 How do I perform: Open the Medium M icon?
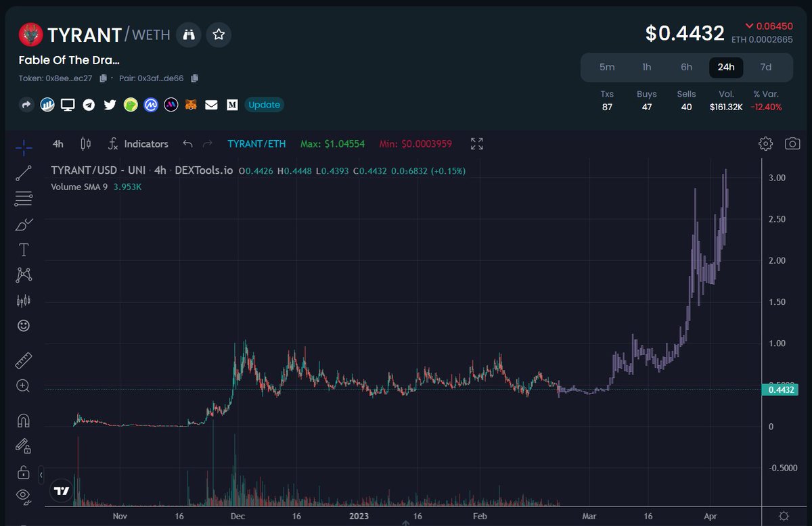click(x=232, y=105)
